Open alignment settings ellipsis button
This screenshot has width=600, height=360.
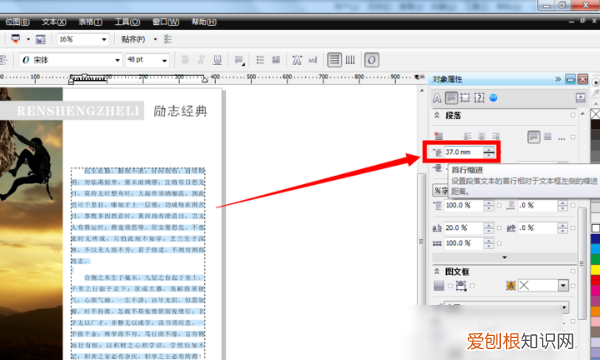562,138
